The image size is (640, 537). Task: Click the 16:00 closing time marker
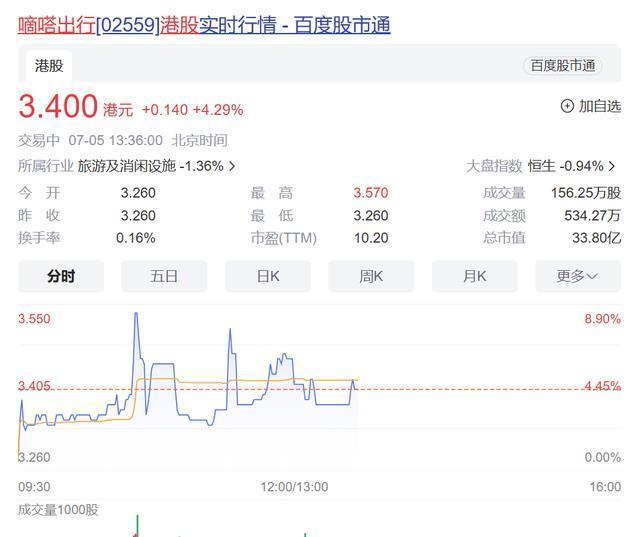click(604, 487)
